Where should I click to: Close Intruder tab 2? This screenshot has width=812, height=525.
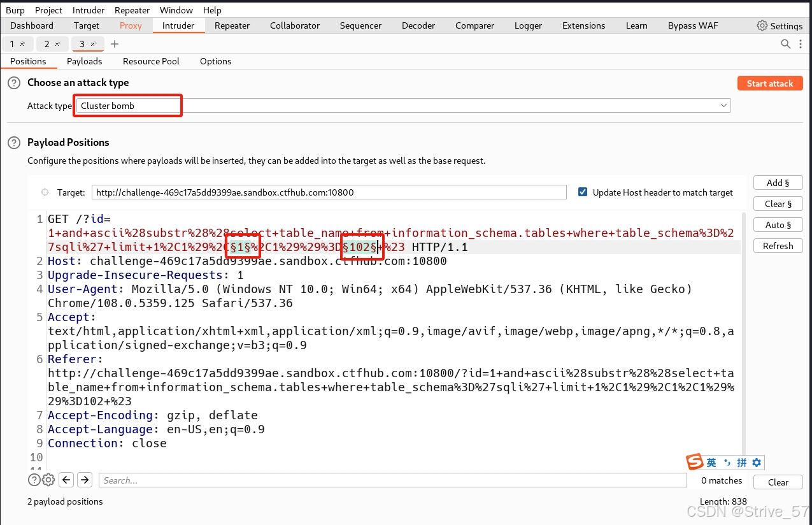point(57,44)
